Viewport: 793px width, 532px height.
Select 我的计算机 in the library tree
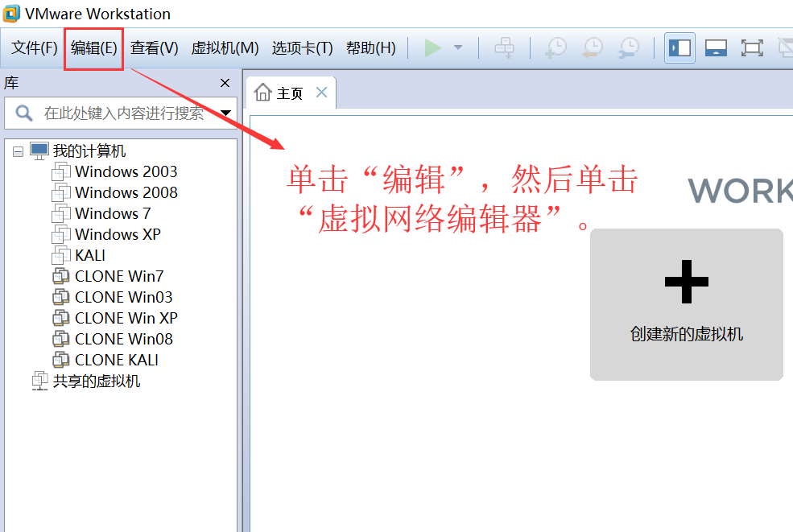tap(89, 151)
